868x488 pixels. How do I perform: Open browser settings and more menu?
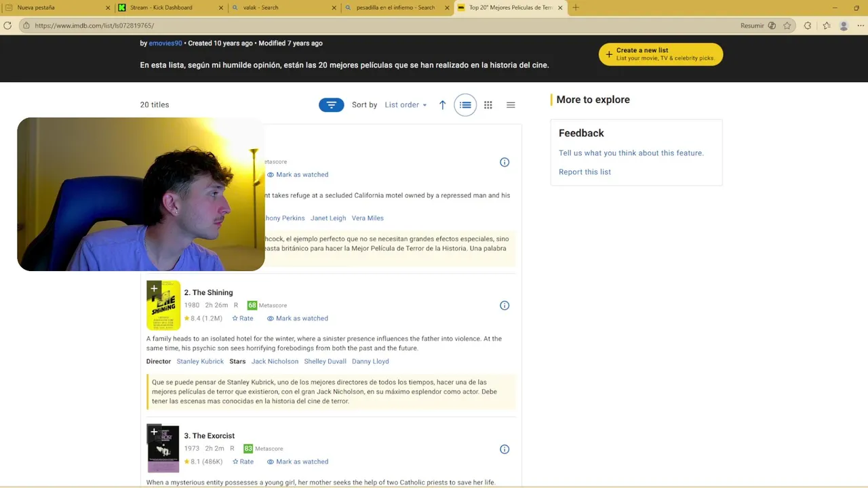coord(861,26)
